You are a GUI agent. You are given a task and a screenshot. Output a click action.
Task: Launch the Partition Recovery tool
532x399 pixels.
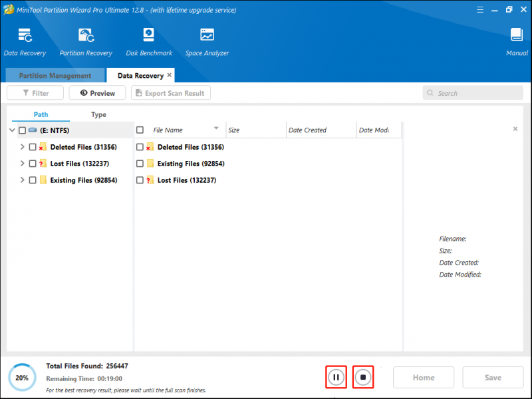click(x=86, y=35)
